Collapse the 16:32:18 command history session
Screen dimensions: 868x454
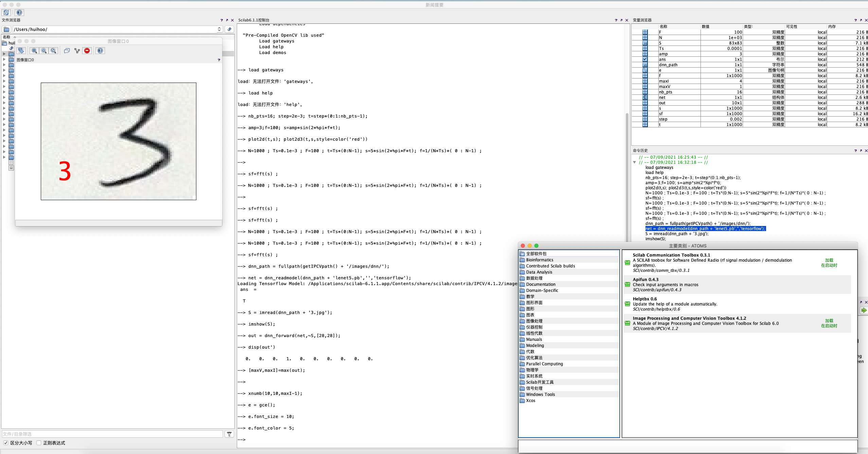pos(634,162)
